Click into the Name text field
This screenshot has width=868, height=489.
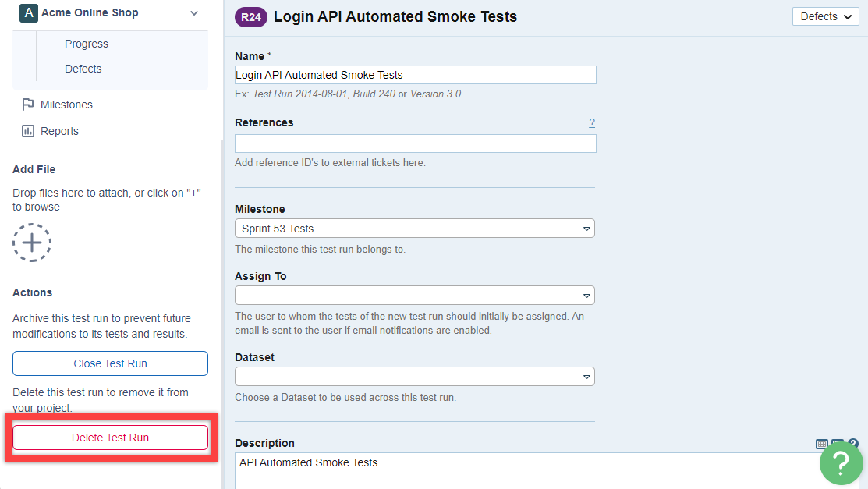point(415,75)
